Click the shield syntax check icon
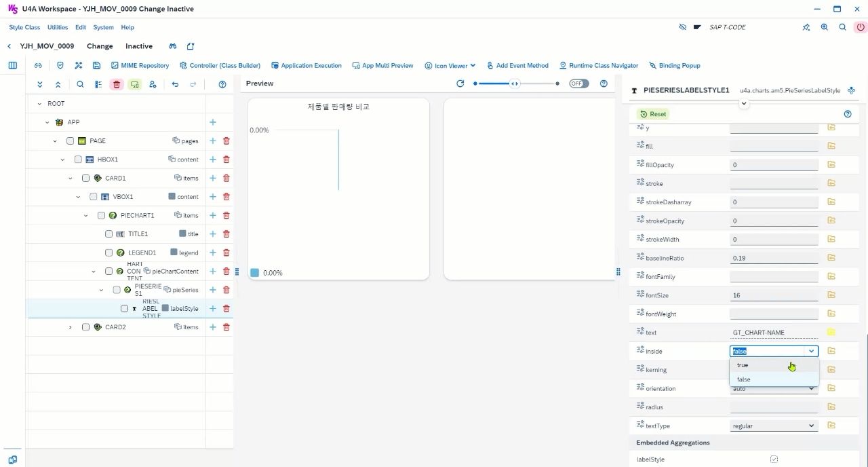868x467 pixels. (x=60, y=66)
